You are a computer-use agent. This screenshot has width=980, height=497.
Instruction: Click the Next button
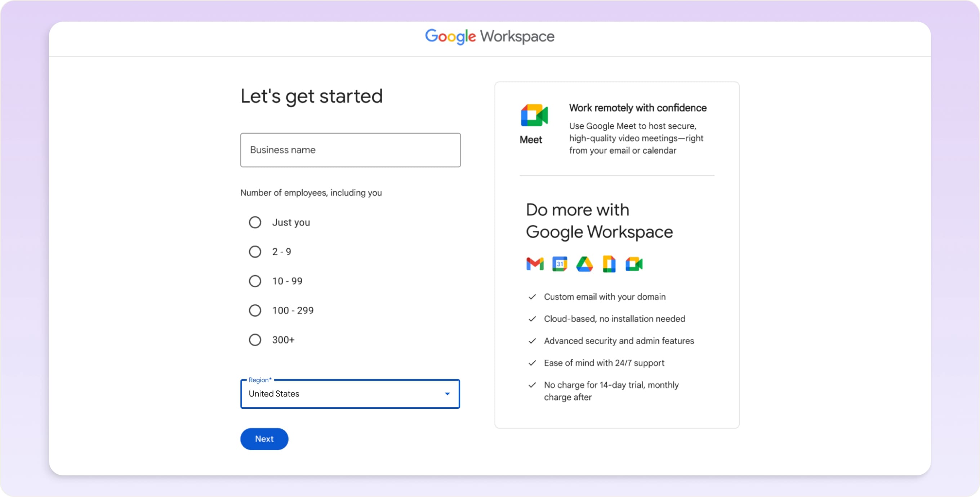264,439
